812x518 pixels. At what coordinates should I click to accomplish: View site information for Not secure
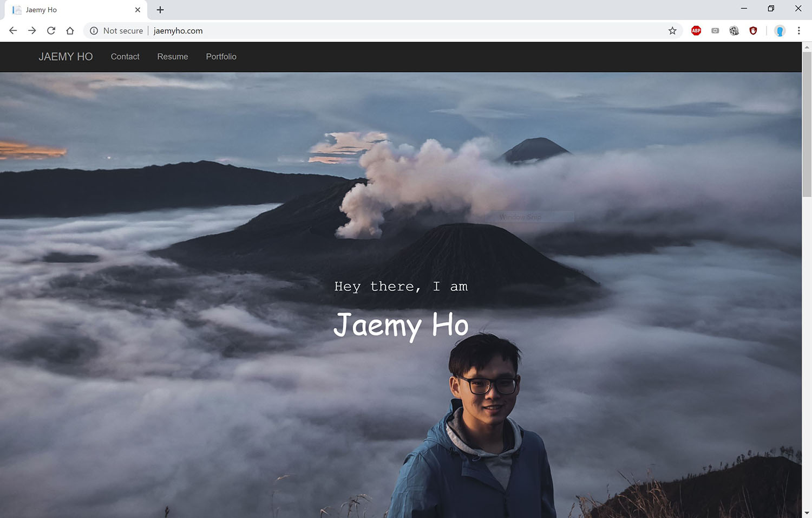117,31
